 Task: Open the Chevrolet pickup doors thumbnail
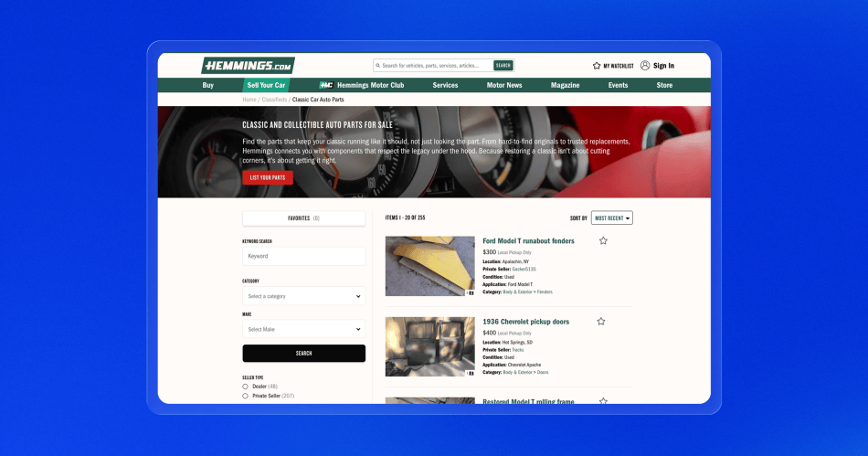coord(430,346)
